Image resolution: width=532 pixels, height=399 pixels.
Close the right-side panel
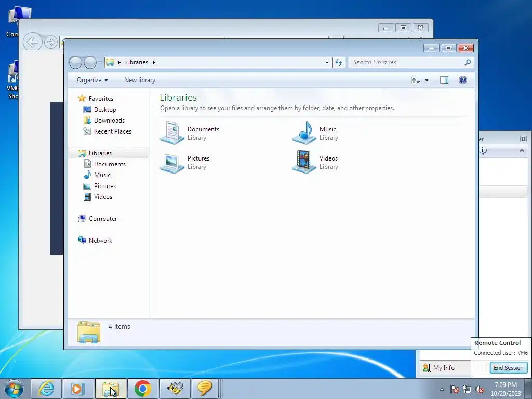click(x=523, y=139)
